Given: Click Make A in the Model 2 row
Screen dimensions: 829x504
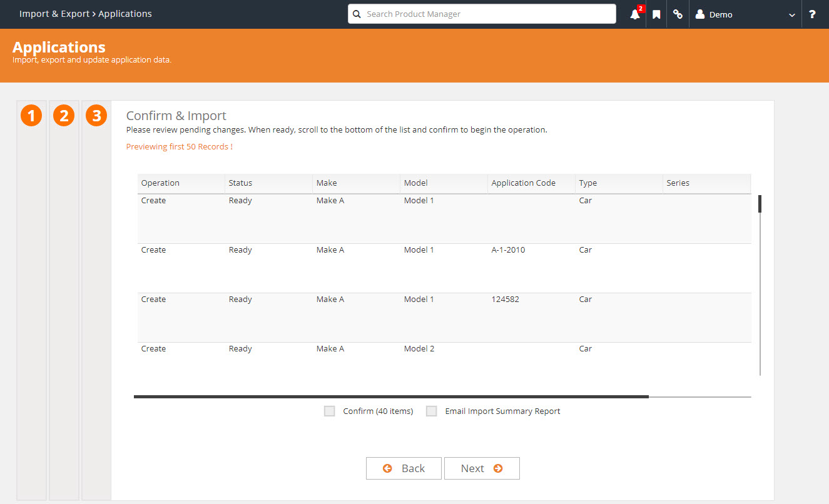Looking at the screenshot, I should click(330, 349).
